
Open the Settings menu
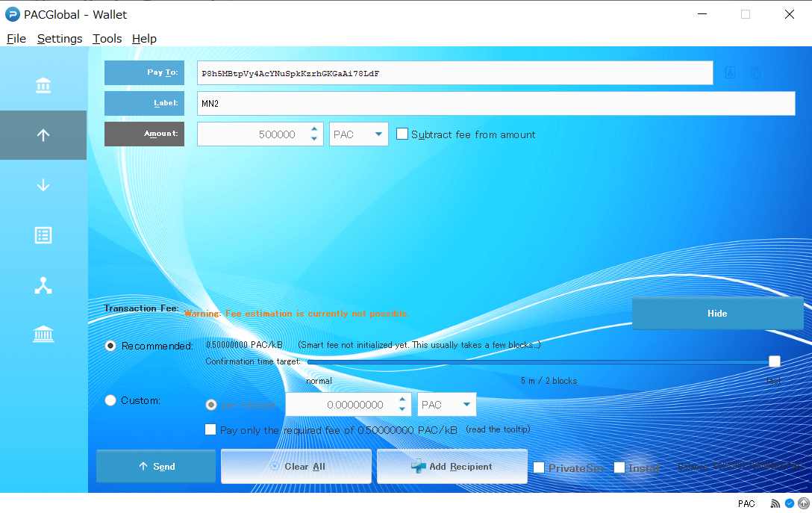(60, 39)
